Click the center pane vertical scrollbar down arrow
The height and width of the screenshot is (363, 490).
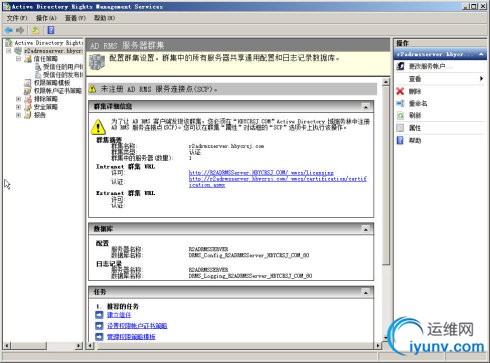coord(386,338)
